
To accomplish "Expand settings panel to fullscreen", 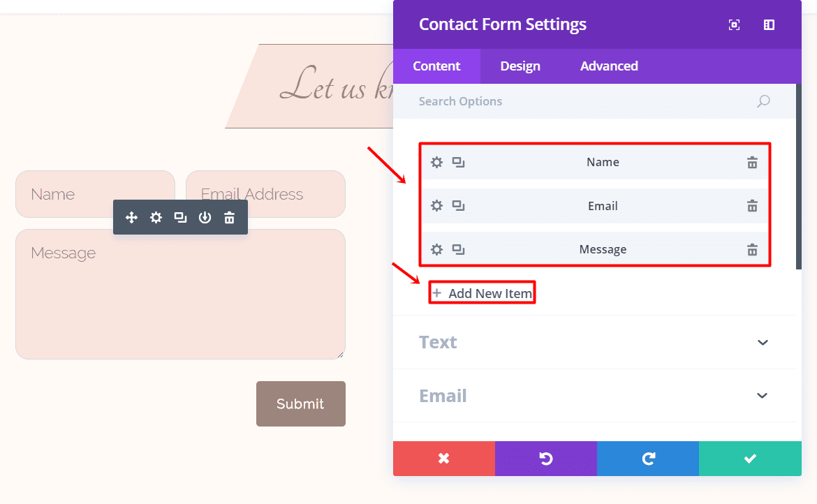I will point(734,25).
